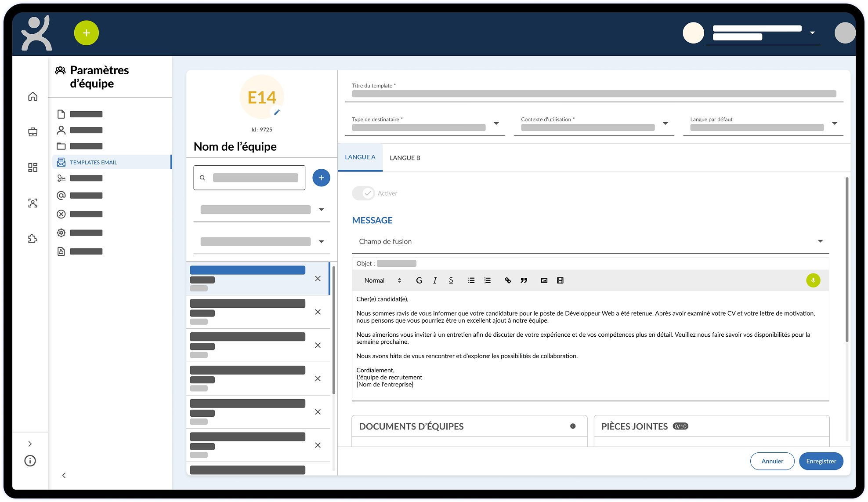Screen dimensions: 868x502
Task: Insert an image via toolbar icon
Action: pos(544,280)
